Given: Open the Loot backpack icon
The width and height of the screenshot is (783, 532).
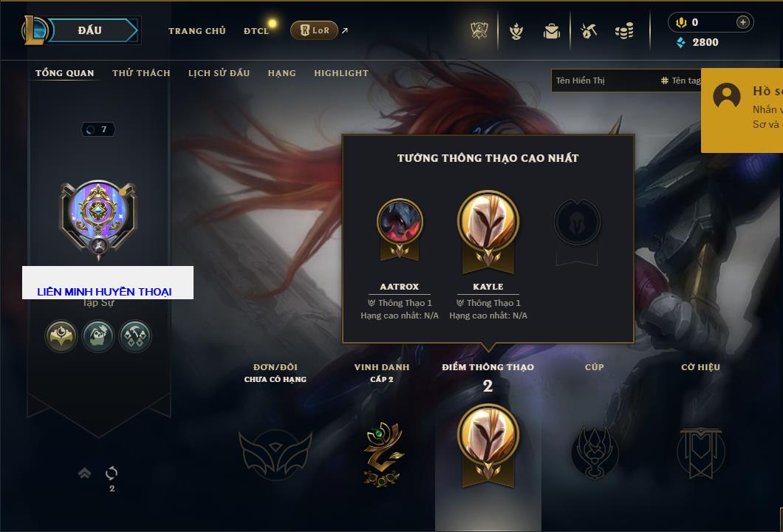Looking at the screenshot, I should tap(551, 32).
